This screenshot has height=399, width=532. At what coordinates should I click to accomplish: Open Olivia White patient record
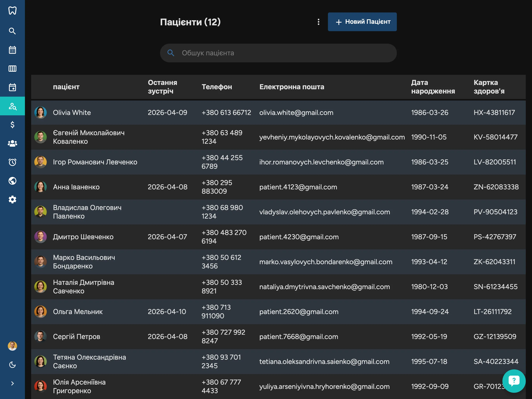72,113
